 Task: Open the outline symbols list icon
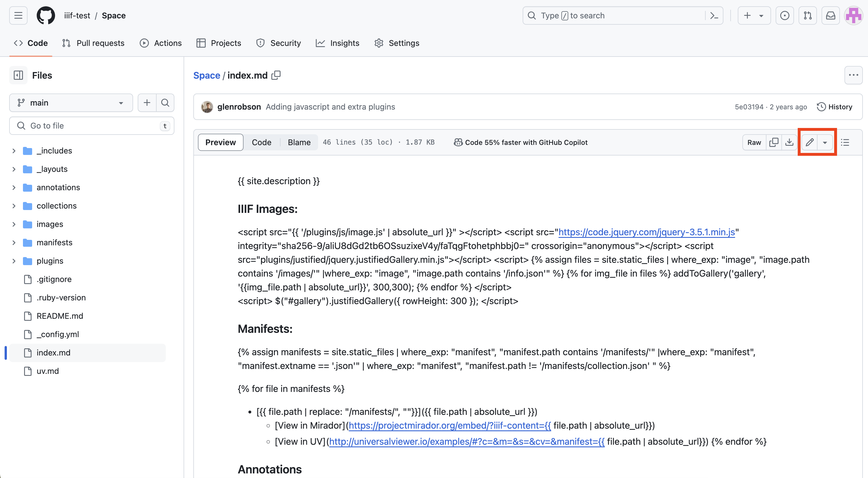[x=845, y=142]
